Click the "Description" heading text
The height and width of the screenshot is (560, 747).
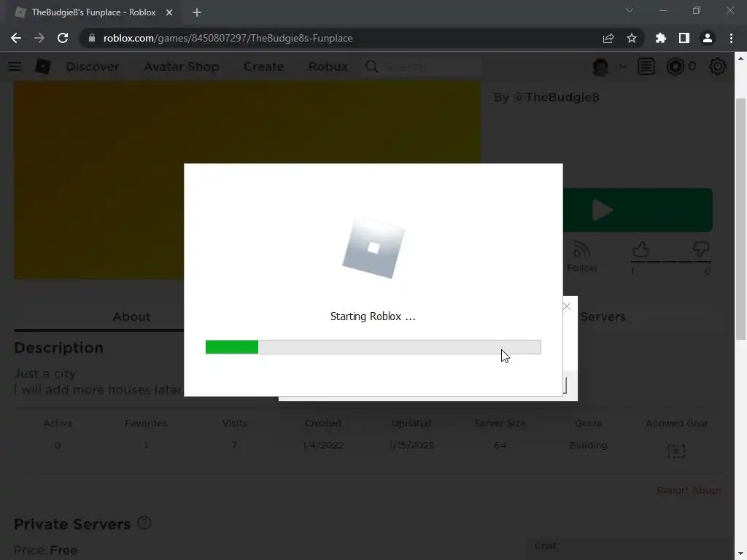point(58,348)
